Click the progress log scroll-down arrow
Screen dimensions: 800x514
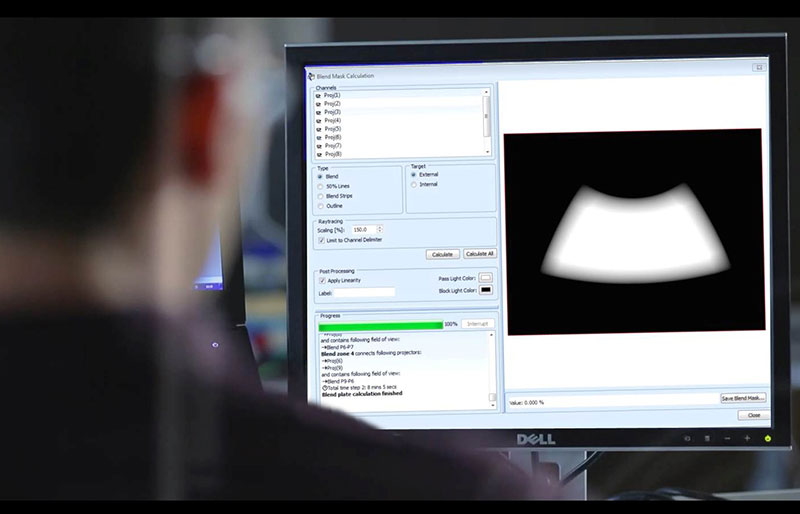tap(493, 405)
